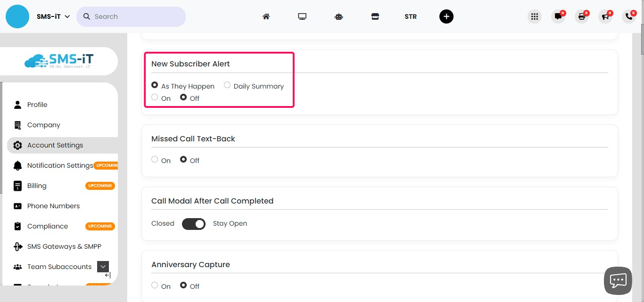Click the monitor icon in the header
The image size is (644, 302).
click(x=302, y=16)
